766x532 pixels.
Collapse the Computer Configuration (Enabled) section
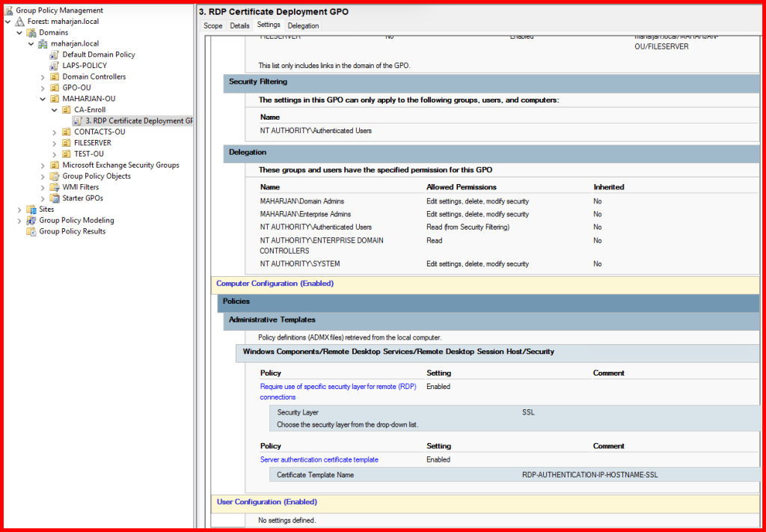pos(275,284)
